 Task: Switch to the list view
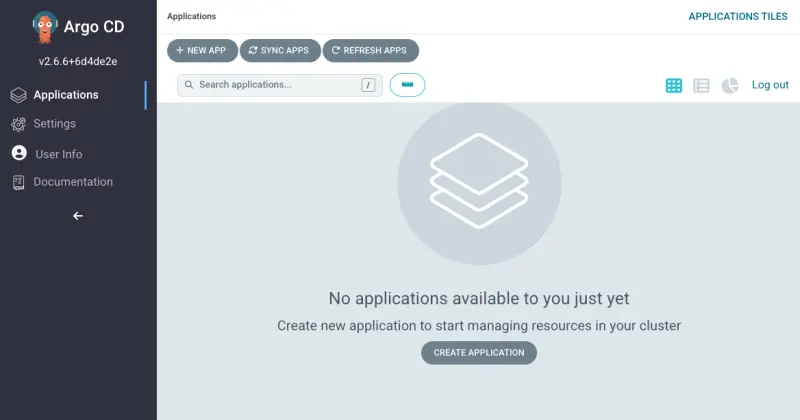click(702, 85)
